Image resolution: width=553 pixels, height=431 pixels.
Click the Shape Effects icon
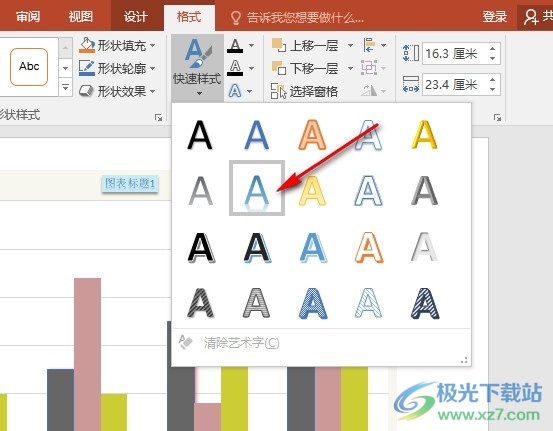point(86,91)
